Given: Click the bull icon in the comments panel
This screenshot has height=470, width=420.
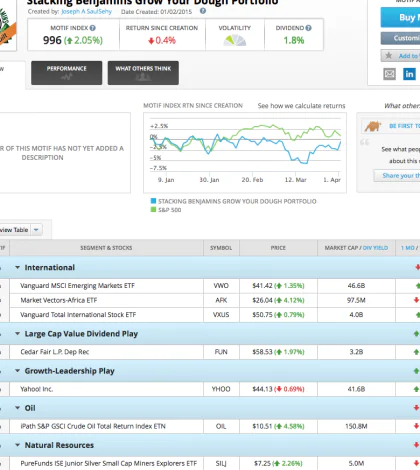Looking at the screenshot, I should click(x=373, y=126).
